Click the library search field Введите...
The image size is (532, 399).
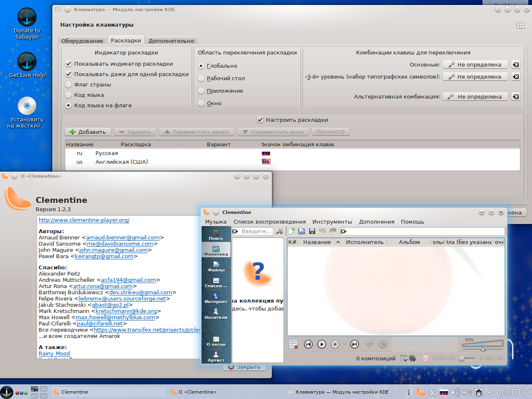click(x=252, y=231)
